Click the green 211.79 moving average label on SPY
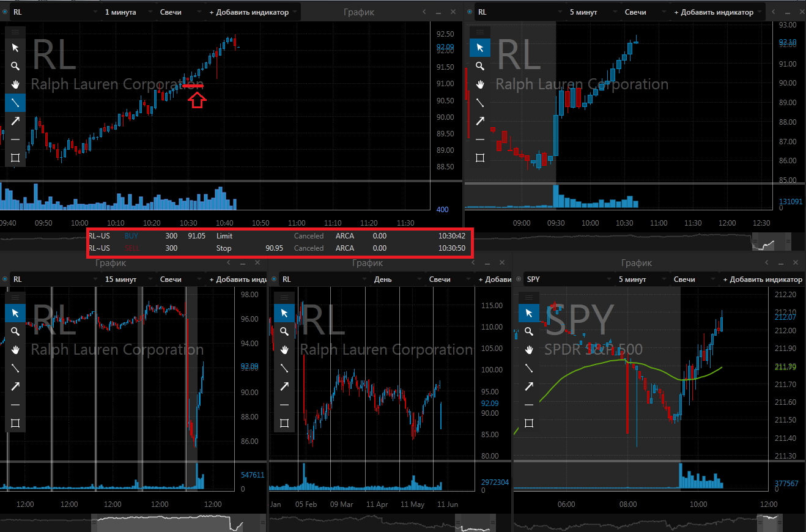Viewport: 806px width, 532px height. [785, 367]
